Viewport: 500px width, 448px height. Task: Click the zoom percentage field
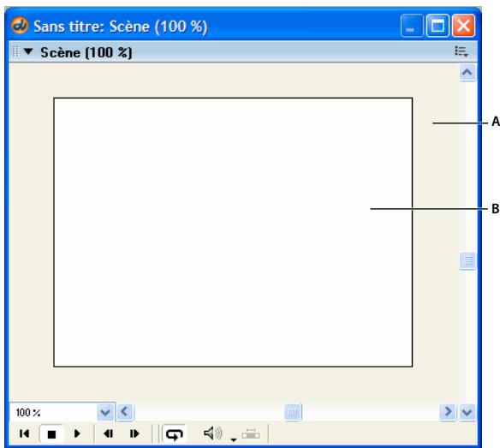point(53,413)
